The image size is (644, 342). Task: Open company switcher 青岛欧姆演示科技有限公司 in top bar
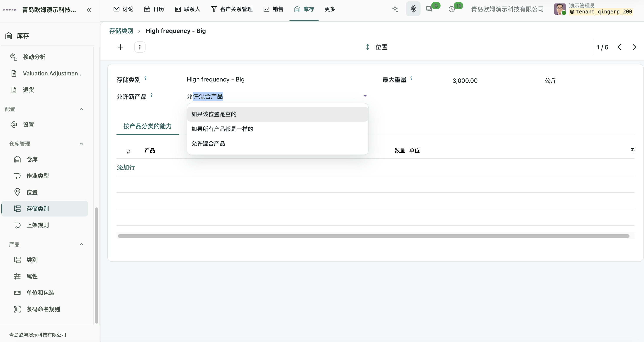507,9
